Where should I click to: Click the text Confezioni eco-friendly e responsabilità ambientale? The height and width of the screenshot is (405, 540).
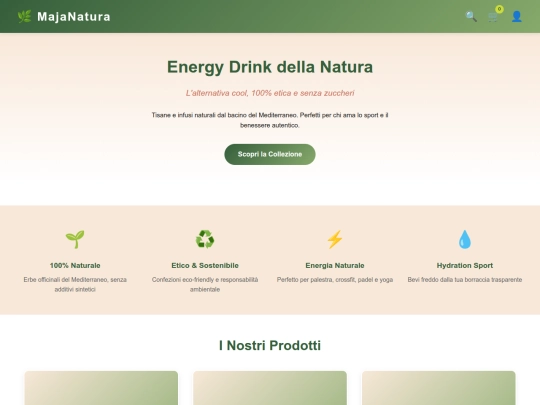coord(205,284)
